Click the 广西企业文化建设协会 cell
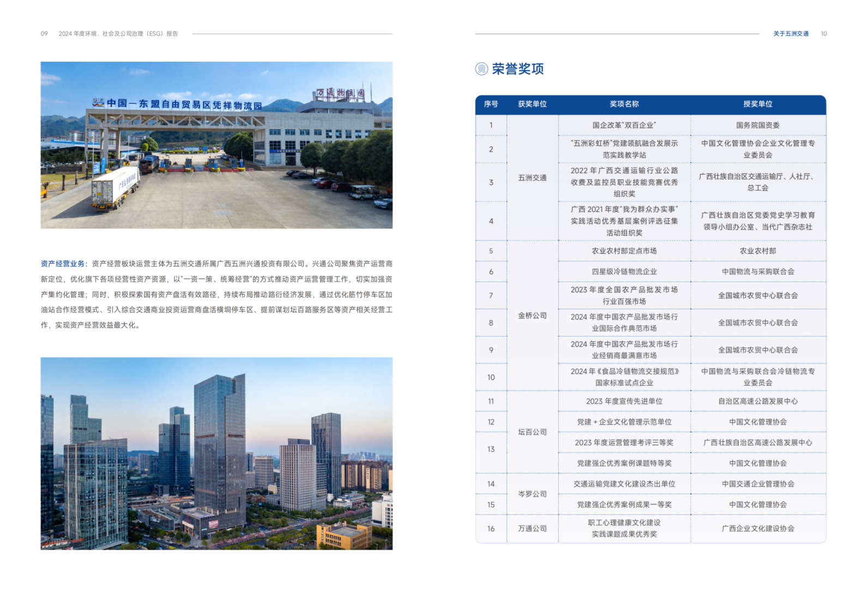The width and height of the screenshot is (868, 589). click(758, 528)
